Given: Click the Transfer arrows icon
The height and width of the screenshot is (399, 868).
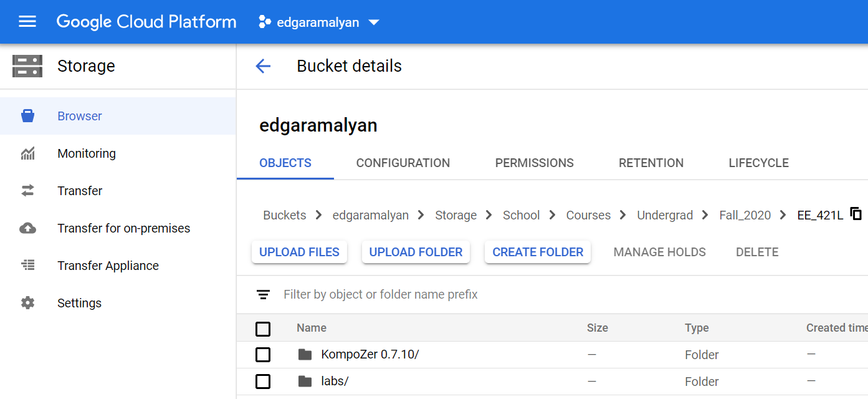Looking at the screenshot, I should point(27,191).
